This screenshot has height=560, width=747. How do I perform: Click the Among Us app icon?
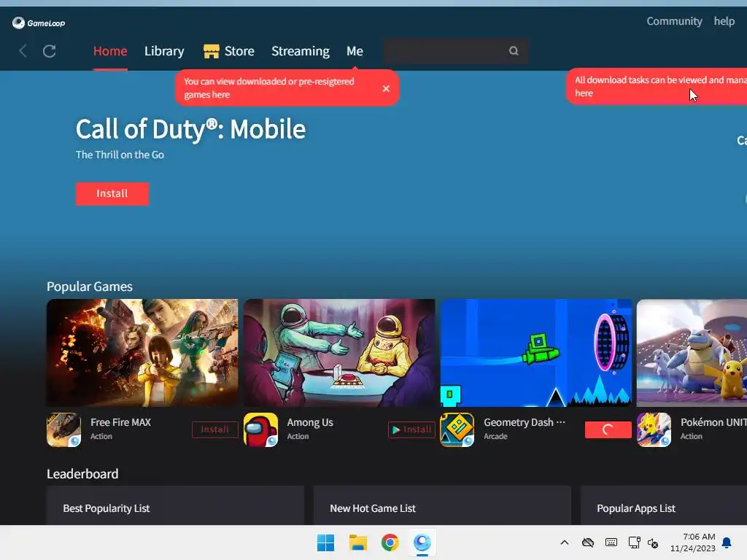(x=260, y=430)
